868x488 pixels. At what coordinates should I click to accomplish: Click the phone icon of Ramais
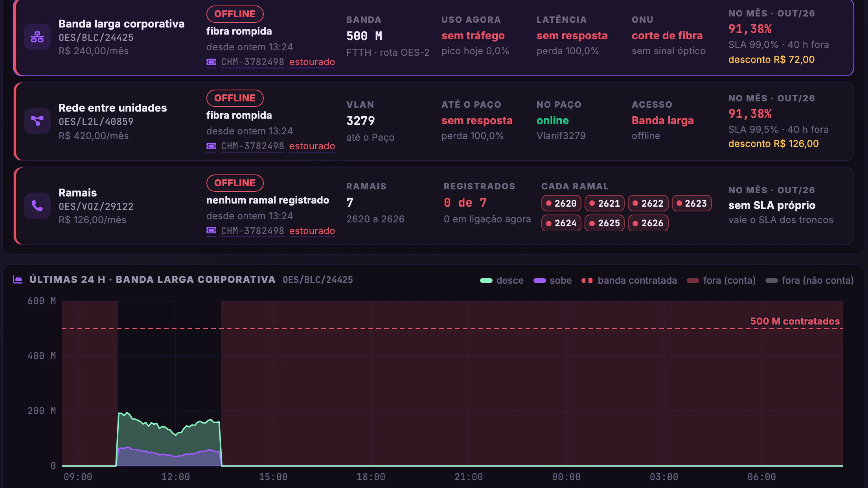pyautogui.click(x=37, y=205)
